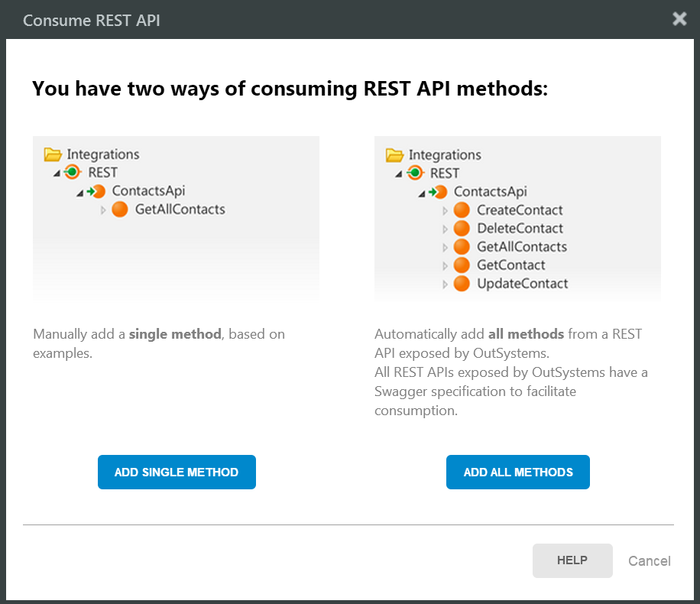Close the dialog with the X icon
The width and height of the screenshot is (700, 604).
coord(679,19)
